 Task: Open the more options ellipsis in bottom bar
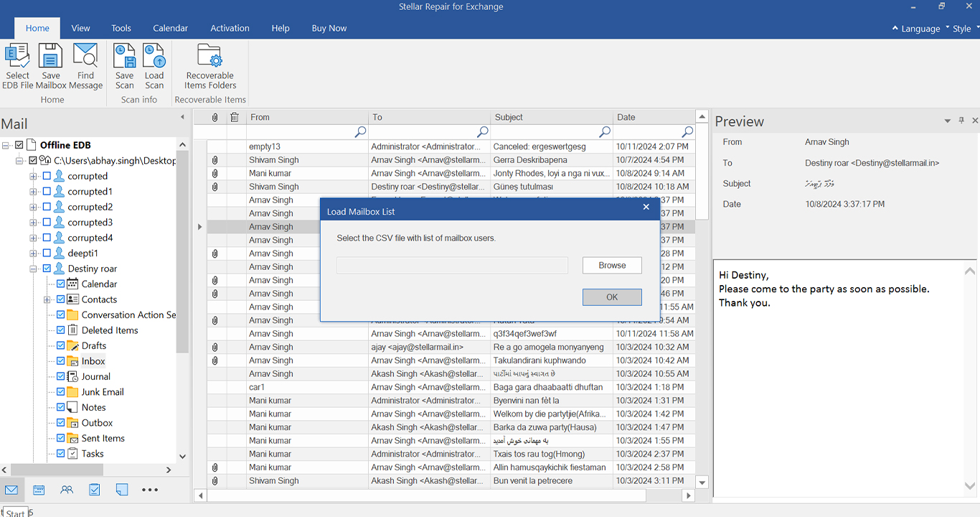pyautogui.click(x=150, y=490)
